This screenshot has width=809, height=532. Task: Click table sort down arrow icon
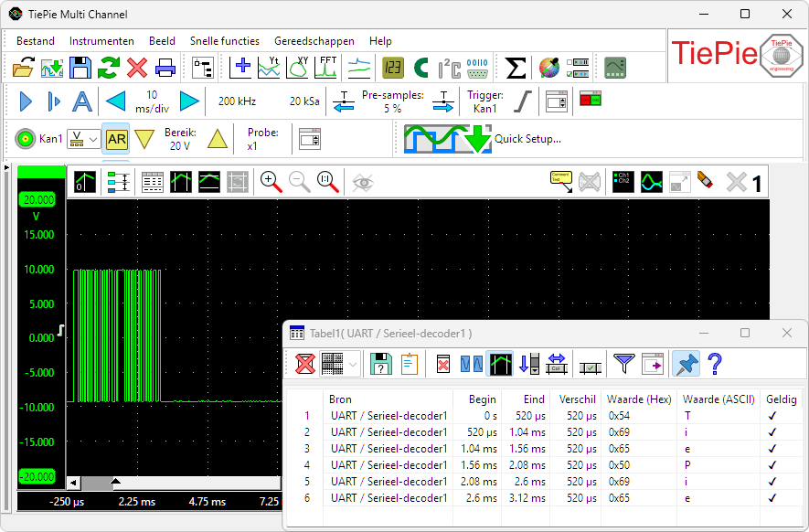click(x=528, y=365)
